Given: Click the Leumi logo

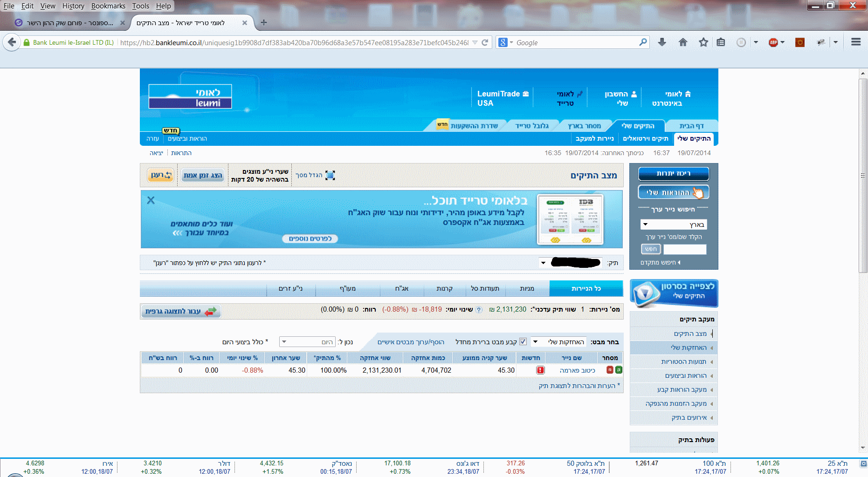Looking at the screenshot, I should 190,96.
